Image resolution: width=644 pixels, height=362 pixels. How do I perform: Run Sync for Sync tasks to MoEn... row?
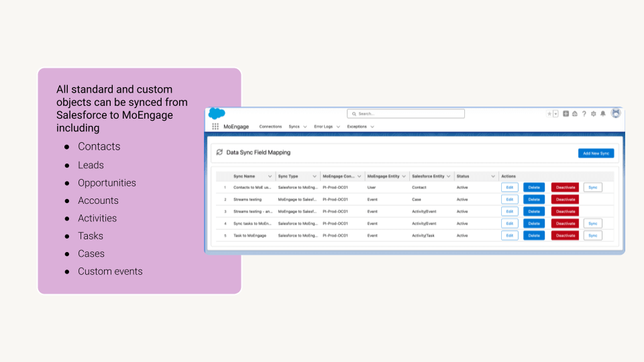592,223
